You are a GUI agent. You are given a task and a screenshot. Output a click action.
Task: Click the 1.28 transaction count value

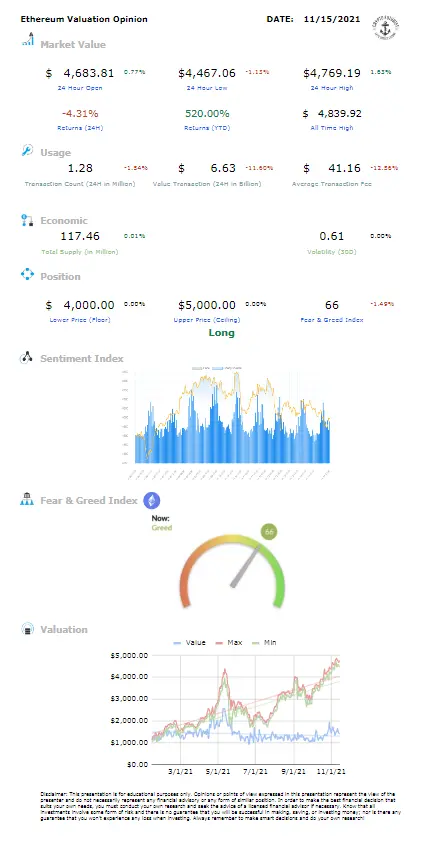(x=80, y=168)
